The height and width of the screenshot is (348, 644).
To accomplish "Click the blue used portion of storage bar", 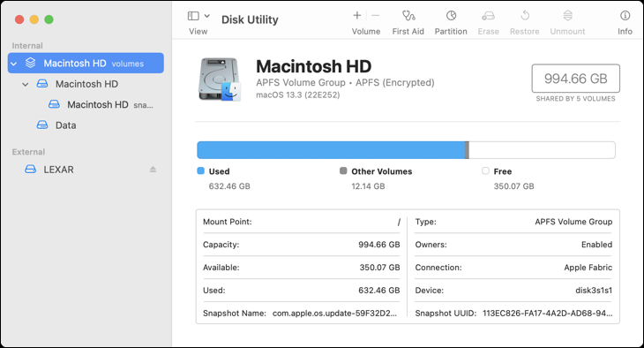I will click(x=331, y=150).
